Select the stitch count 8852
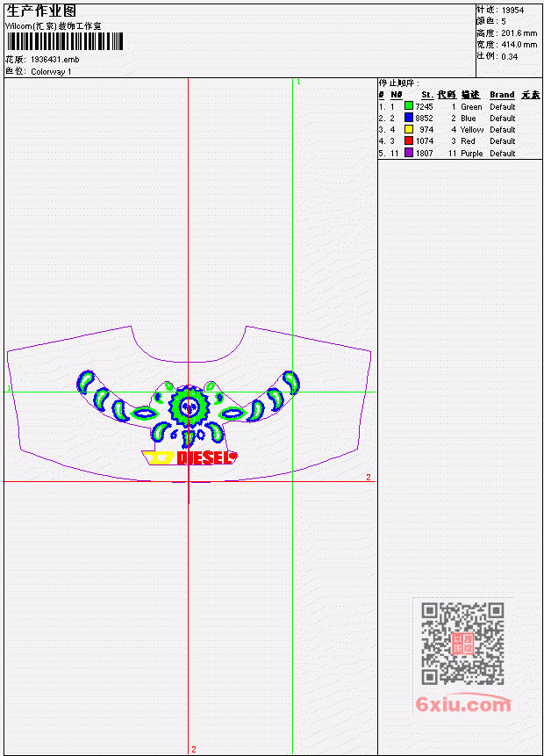 click(x=424, y=119)
